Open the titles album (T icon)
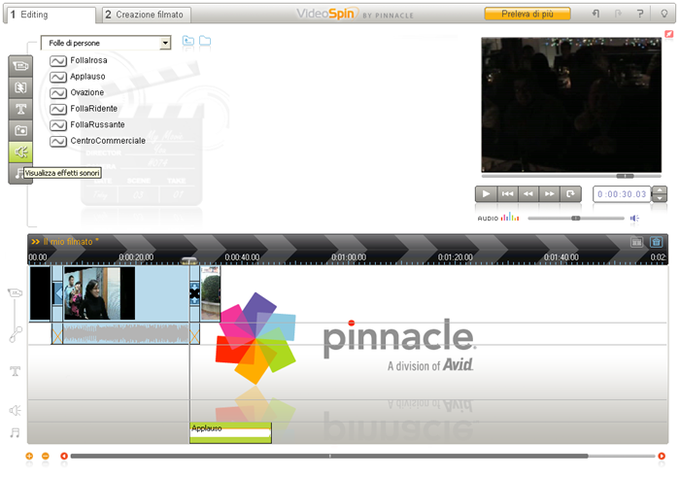Screen dimensions: 680x477 click(x=20, y=109)
